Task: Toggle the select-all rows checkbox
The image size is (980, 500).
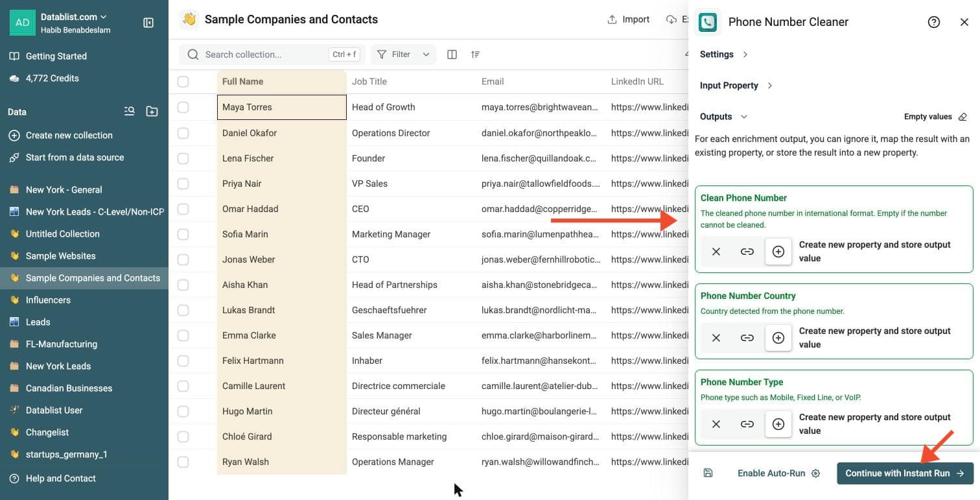Action: click(183, 82)
